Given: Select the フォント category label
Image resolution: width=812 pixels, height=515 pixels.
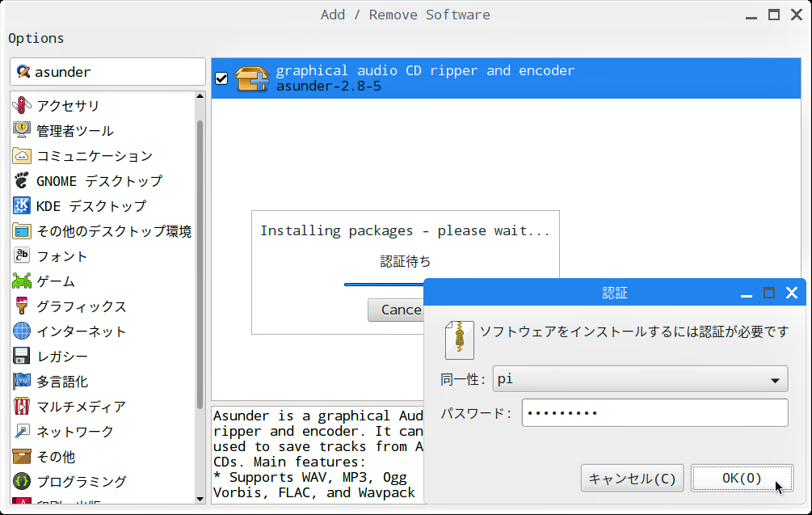Looking at the screenshot, I should point(61,256).
